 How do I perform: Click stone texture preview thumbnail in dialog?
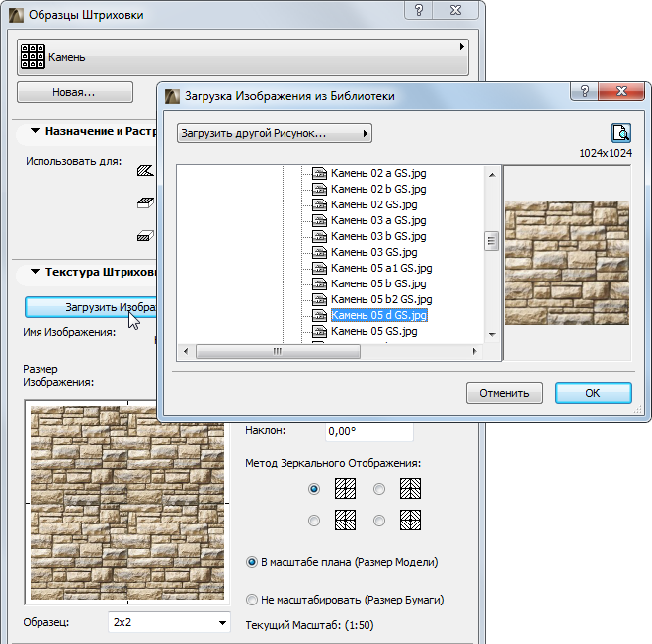pos(567,263)
